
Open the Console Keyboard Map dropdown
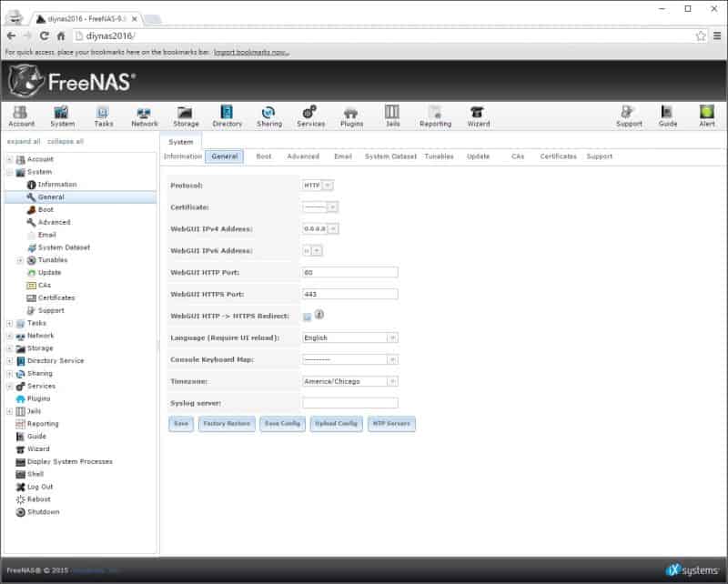[x=350, y=360]
